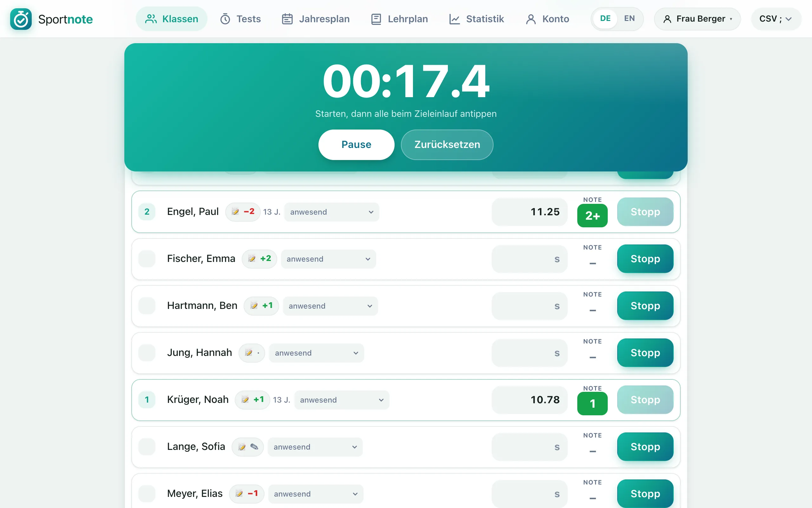Open the CSV separator dropdown

click(776, 19)
